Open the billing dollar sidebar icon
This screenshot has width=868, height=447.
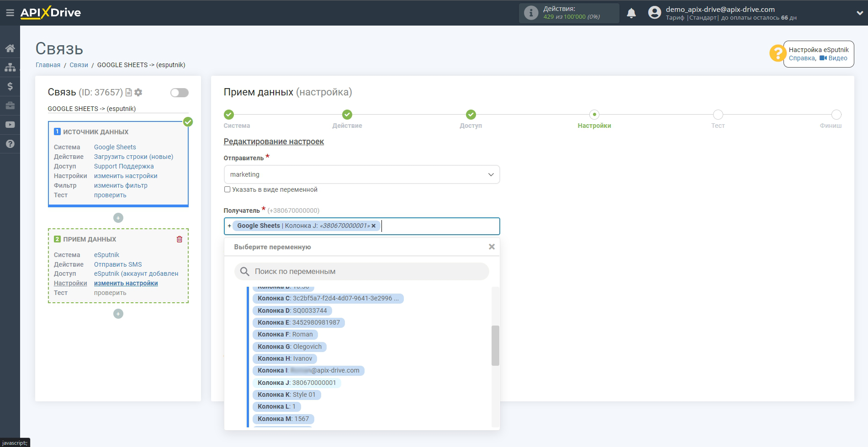click(x=10, y=86)
